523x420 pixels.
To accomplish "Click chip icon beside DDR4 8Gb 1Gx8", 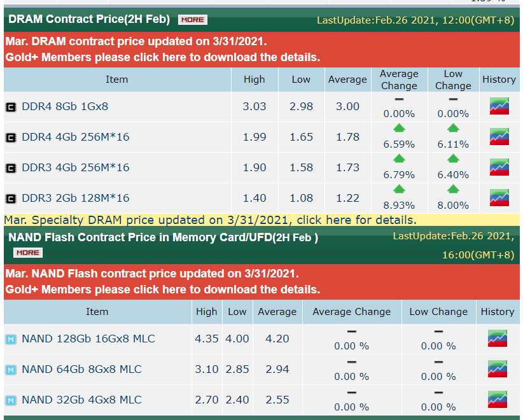I will tap(11, 107).
